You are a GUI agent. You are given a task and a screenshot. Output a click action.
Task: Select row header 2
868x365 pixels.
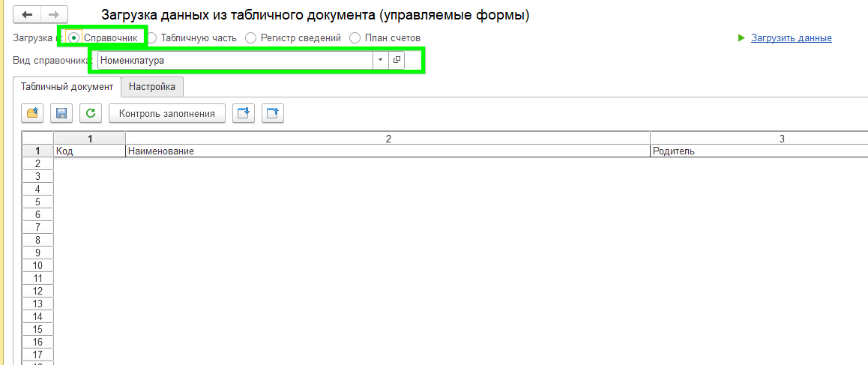[x=37, y=163]
